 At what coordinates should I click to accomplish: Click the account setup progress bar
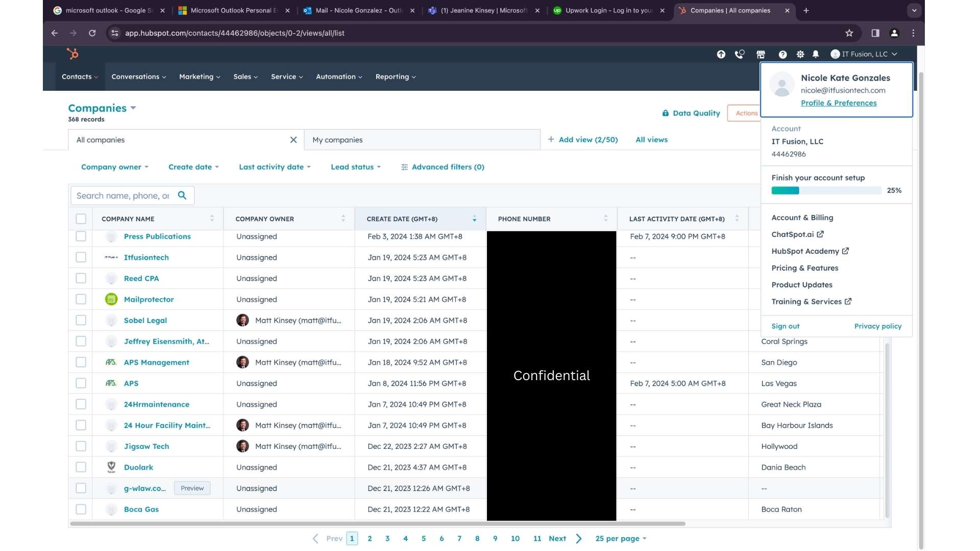pyautogui.click(x=826, y=190)
